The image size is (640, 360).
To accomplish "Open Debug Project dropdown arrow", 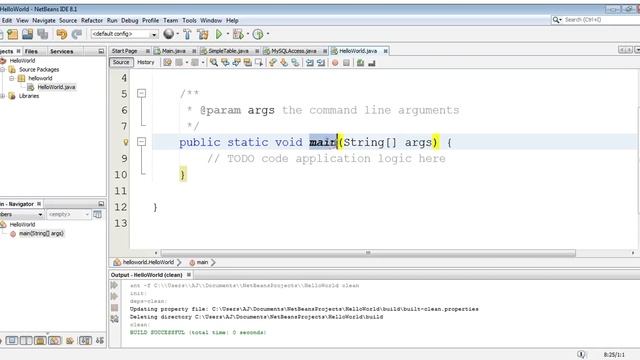I will pos(247,34).
